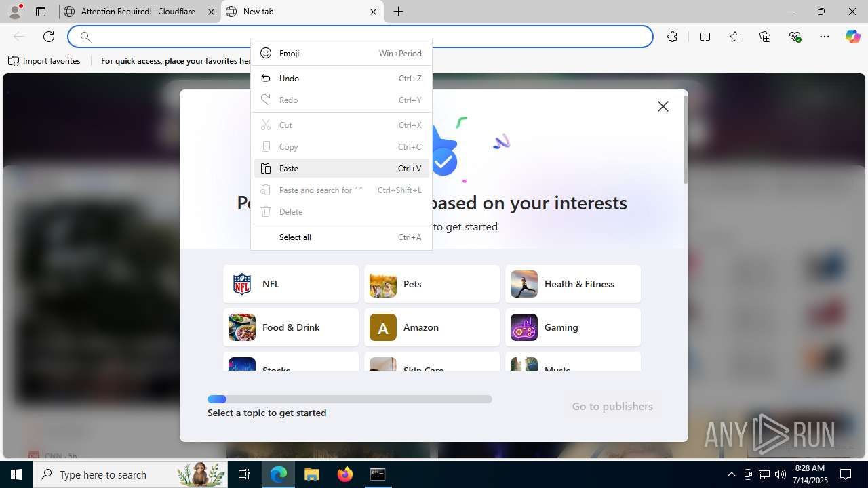
Task: Show hidden system tray icons
Action: point(731,474)
